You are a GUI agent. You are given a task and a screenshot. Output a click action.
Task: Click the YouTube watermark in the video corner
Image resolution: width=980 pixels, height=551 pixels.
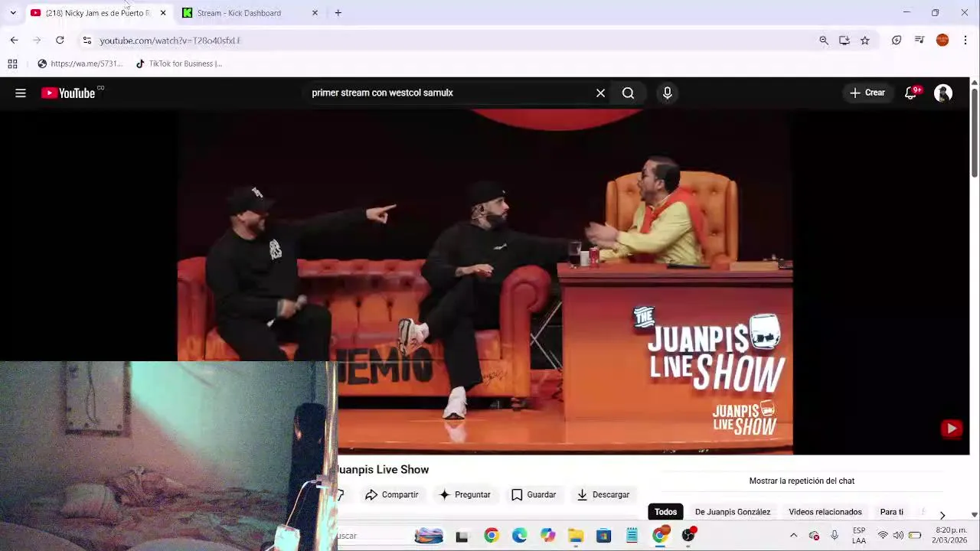click(951, 429)
